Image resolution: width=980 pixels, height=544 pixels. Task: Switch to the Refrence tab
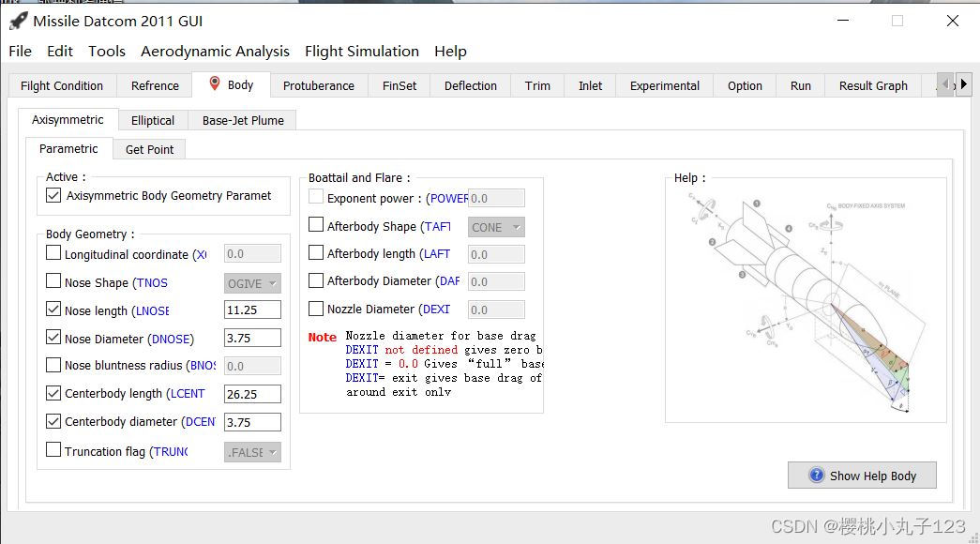[x=155, y=85]
